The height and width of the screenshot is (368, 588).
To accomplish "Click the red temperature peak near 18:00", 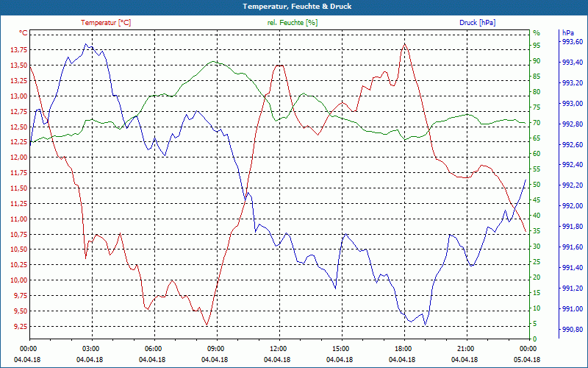I will click(x=404, y=44).
